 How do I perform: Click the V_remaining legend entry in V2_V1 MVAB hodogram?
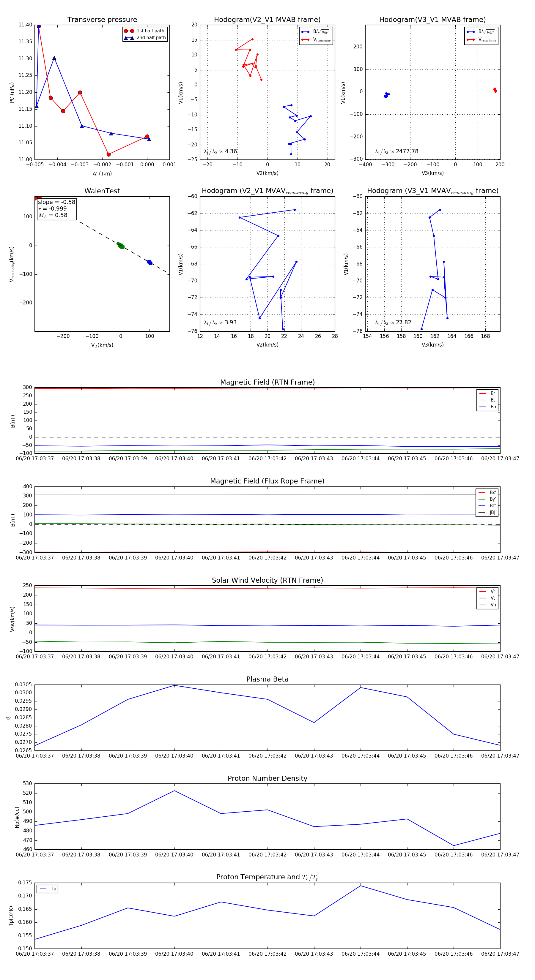pos(316,39)
